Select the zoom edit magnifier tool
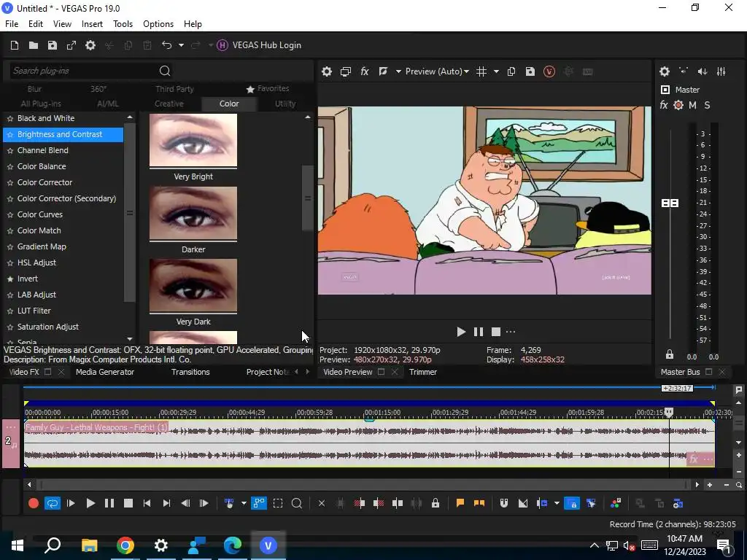 (x=296, y=503)
